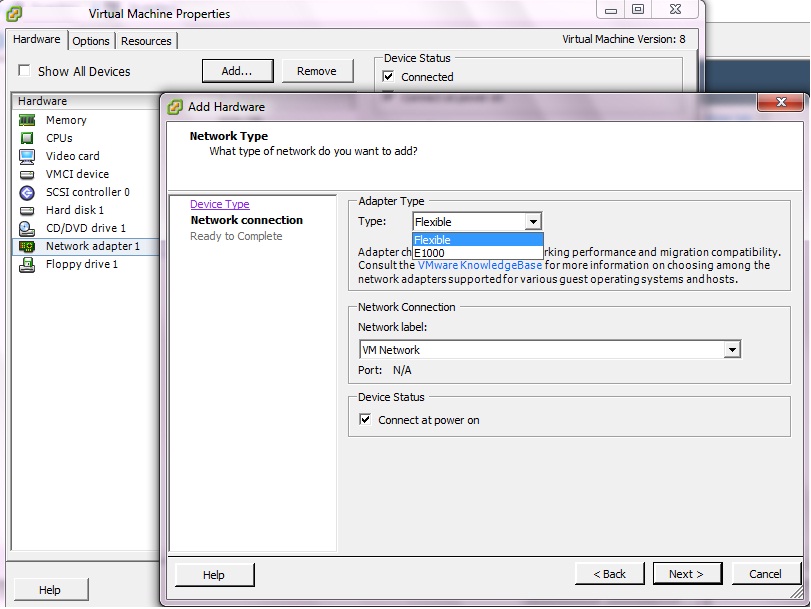Select the VMCI device icon
The width and height of the screenshot is (811, 609).
(x=27, y=174)
